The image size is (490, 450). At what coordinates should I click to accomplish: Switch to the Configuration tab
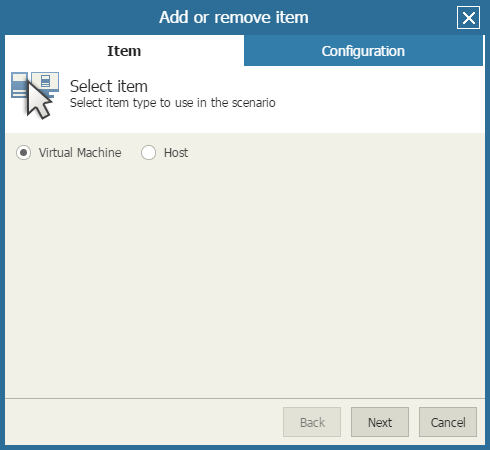[x=363, y=51]
